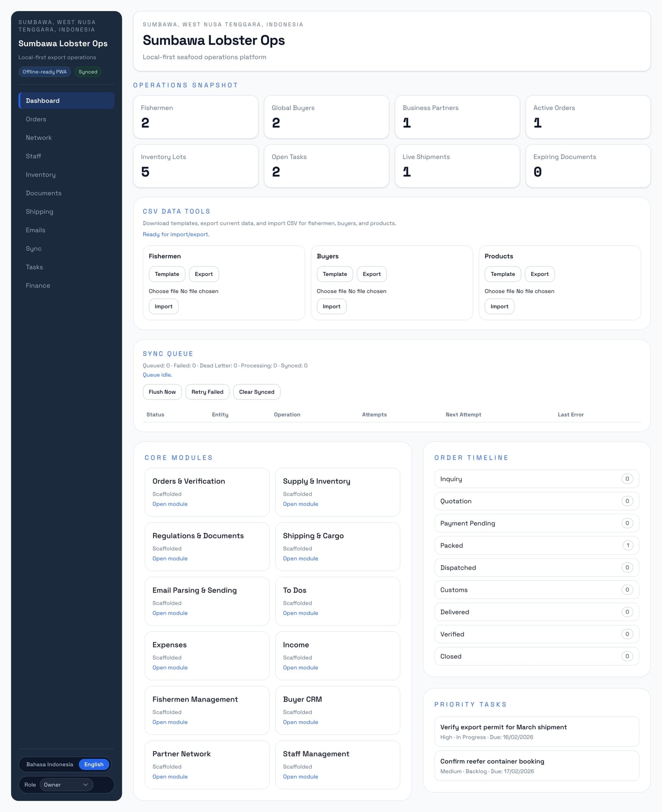
Task: Open the Buyer CRM module
Action: point(300,722)
